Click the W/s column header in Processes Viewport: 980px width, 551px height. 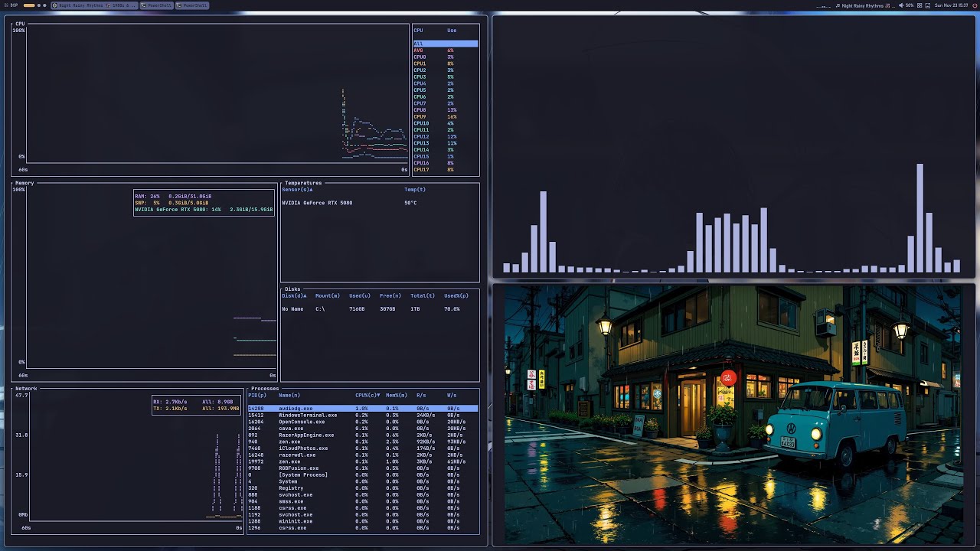[x=452, y=396]
